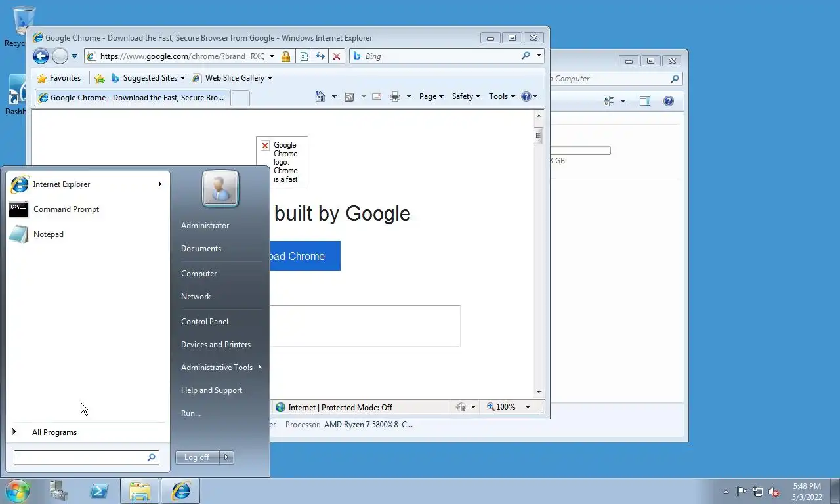Open Control Panel from Start menu
This screenshot has height=504, width=840.
click(205, 322)
